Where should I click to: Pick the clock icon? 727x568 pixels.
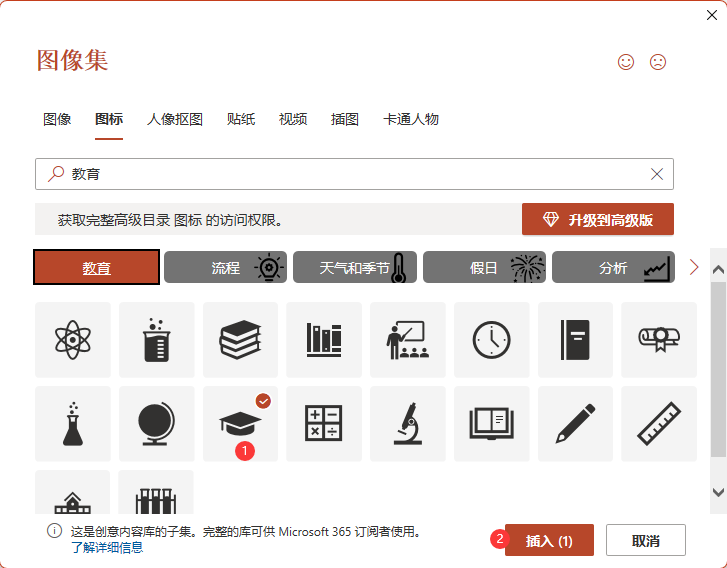(x=491, y=340)
